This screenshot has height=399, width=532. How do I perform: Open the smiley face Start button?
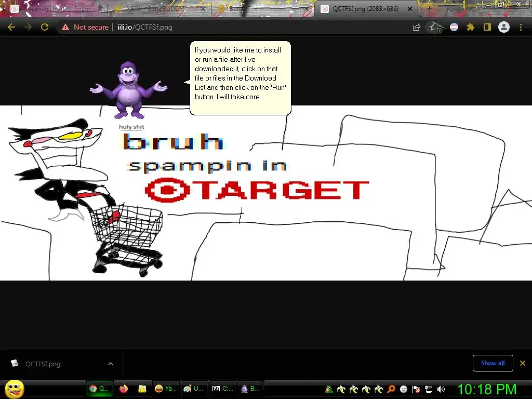pyautogui.click(x=14, y=389)
